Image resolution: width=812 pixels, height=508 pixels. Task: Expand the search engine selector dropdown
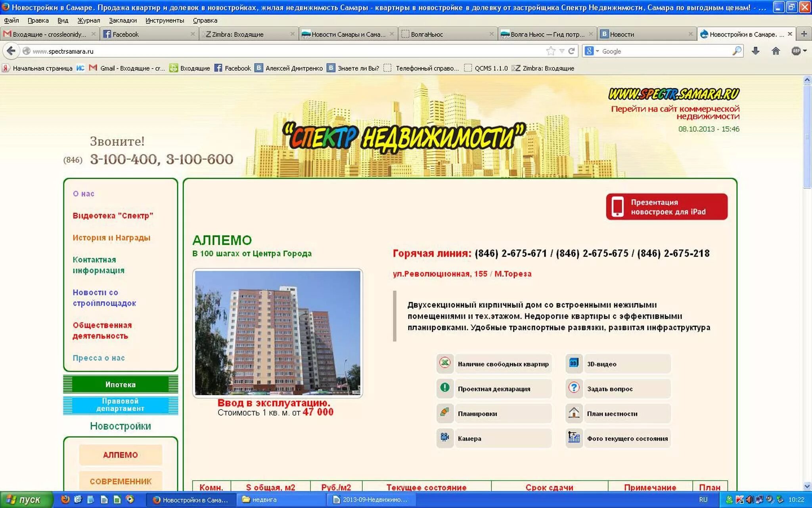pyautogui.click(x=597, y=51)
